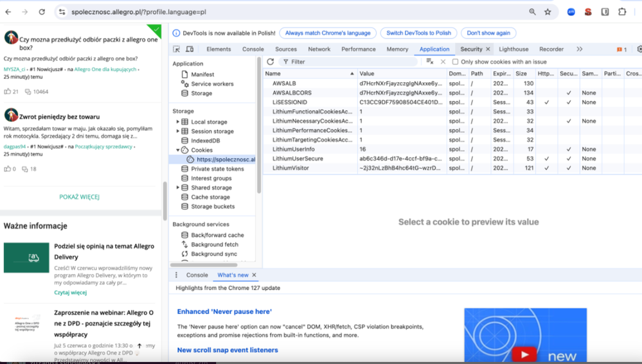Select Back/forward cache item

[217, 235]
